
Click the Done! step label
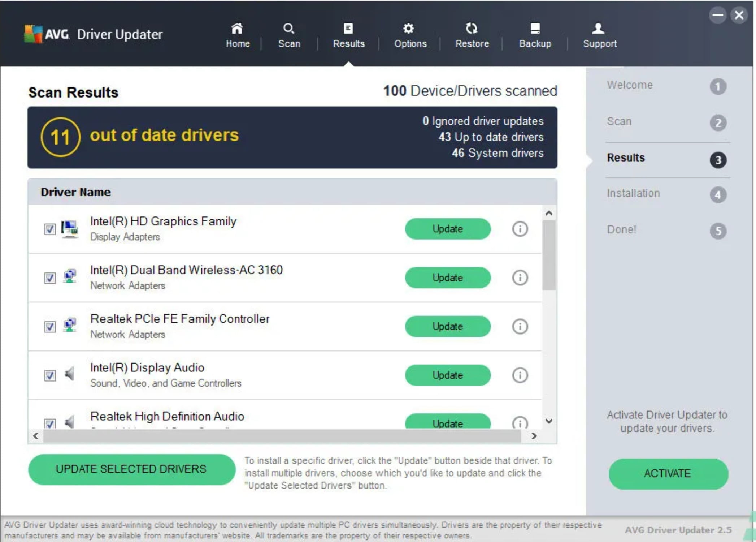click(621, 229)
